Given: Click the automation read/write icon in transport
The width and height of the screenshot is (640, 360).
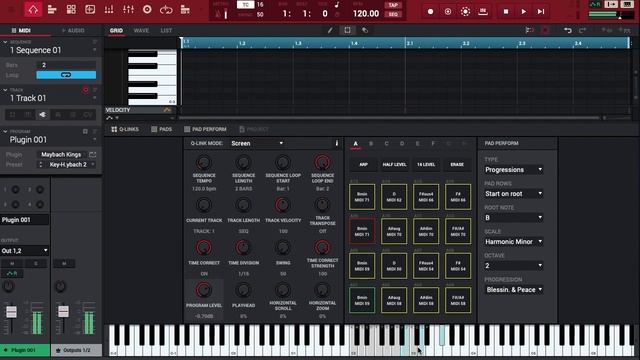Looking at the screenshot, I should [596, 4].
